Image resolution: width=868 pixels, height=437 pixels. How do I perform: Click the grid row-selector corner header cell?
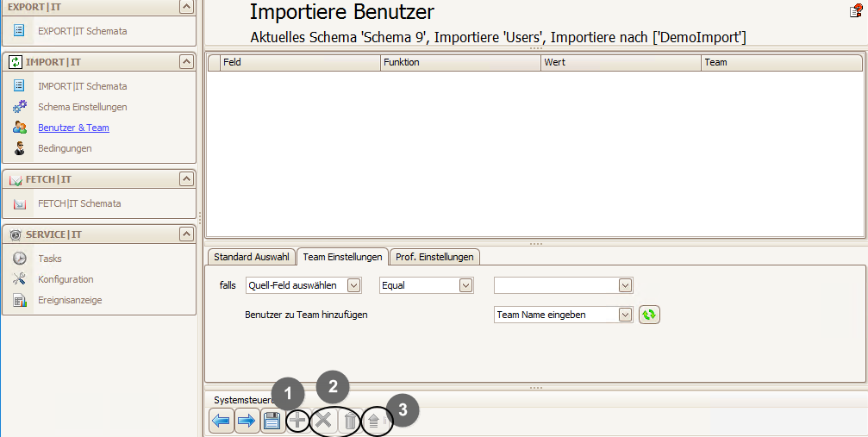(x=214, y=63)
